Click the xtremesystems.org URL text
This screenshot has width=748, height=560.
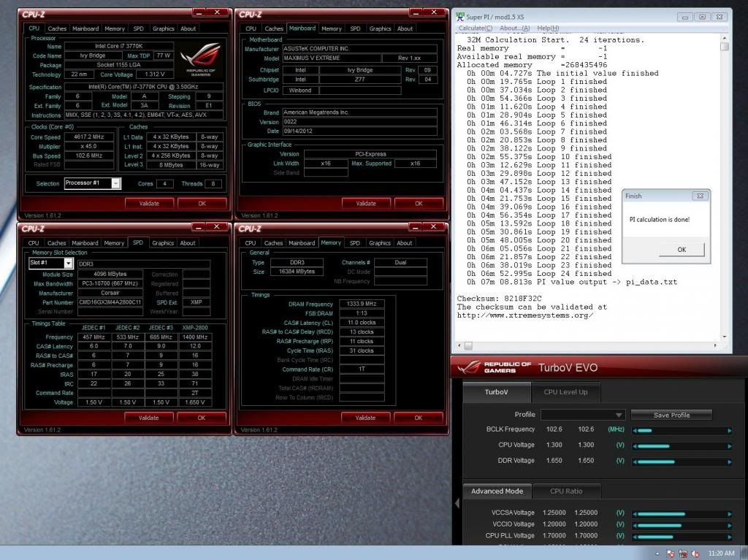(x=525, y=315)
